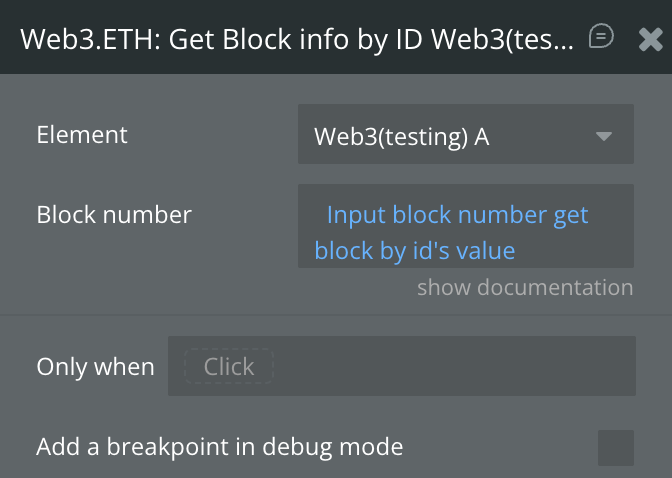This screenshot has width=672, height=478.
Task: Open the Element dropdown showing Web3(testing) A
Action: click(x=465, y=135)
